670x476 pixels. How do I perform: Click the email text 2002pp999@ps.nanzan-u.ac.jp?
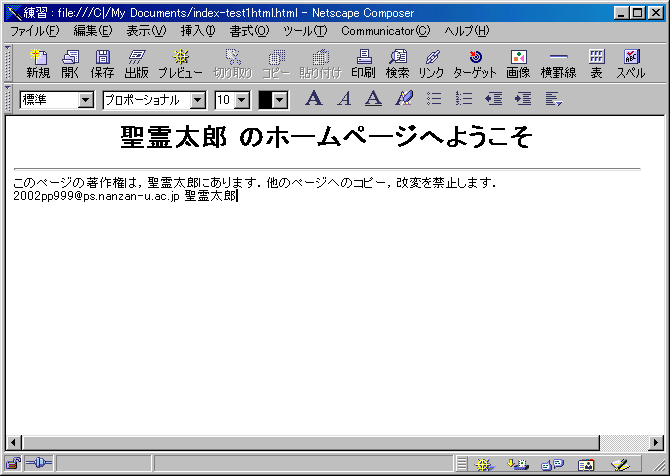[x=96, y=196]
